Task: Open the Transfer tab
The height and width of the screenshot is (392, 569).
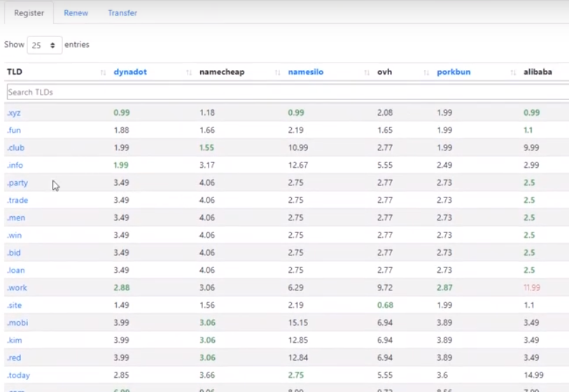Action: [x=122, y=13]
